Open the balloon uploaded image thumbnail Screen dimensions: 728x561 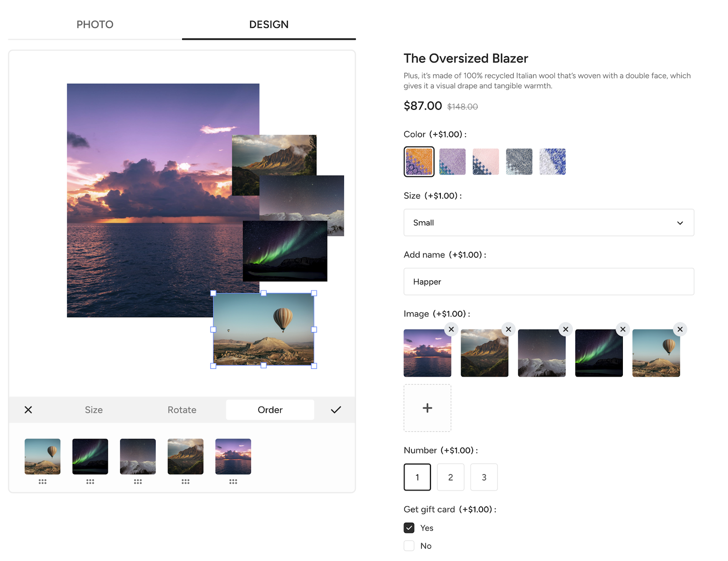[x=656, y=353]
